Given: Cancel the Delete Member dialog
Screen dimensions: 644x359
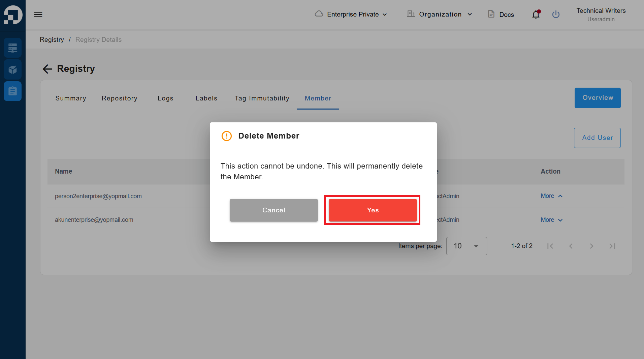Looking at the screenshot, I should tap(273, 210).
